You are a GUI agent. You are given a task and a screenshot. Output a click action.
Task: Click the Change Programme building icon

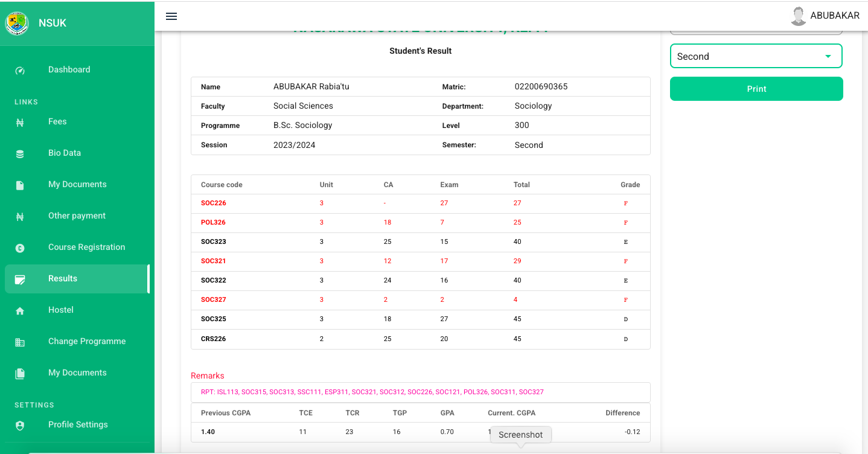[x=20, y=342]
